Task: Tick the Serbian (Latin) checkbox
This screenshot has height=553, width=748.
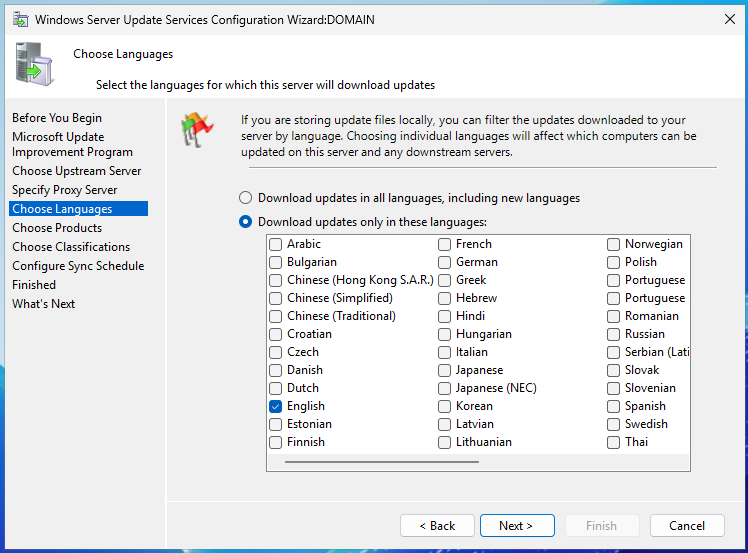Action: tap(613, 352)
